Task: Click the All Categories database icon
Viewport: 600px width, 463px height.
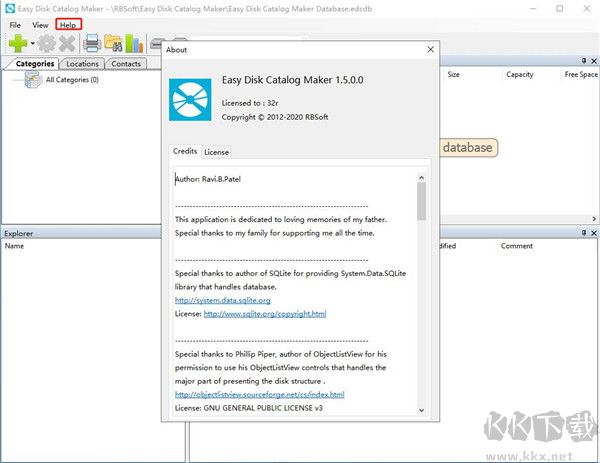Action: click(33, 80)
